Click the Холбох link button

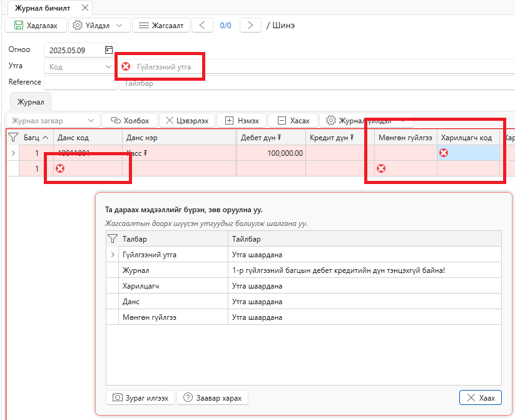click(x=130, y=121)
